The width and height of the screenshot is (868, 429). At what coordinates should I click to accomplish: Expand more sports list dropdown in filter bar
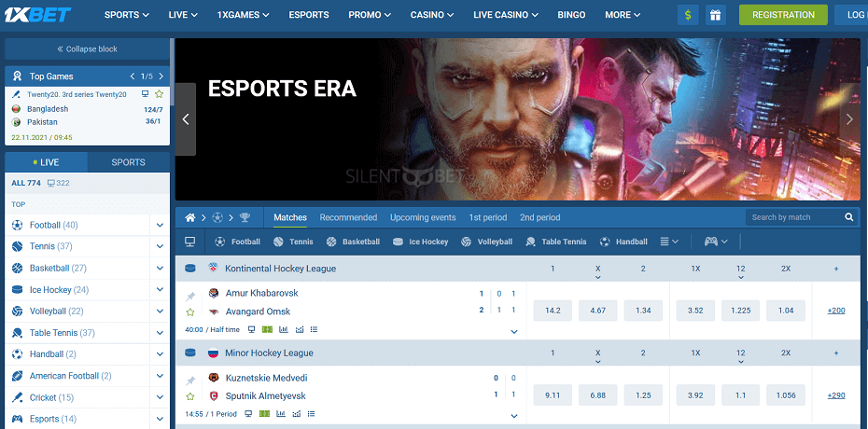(x=669, y=242)
